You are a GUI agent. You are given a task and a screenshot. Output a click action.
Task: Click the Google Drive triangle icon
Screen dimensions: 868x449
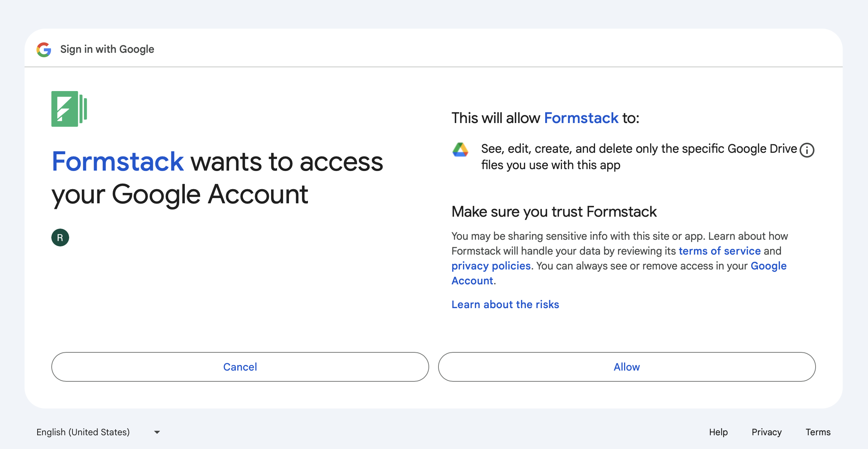tap(460, 150)
